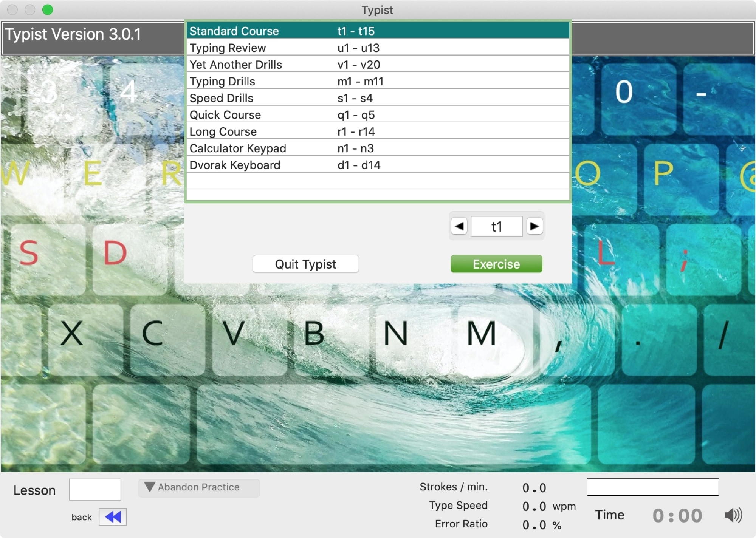This screenshot has width=756, height=538.
Task: Choose Dvorak Keyboard course
Action: [x=235, y=165]
